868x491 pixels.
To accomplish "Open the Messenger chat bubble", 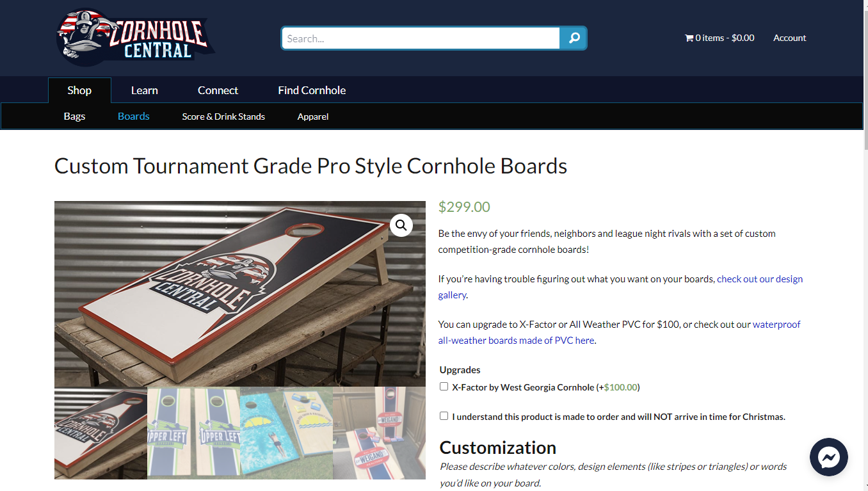I will tap(828, 457).
